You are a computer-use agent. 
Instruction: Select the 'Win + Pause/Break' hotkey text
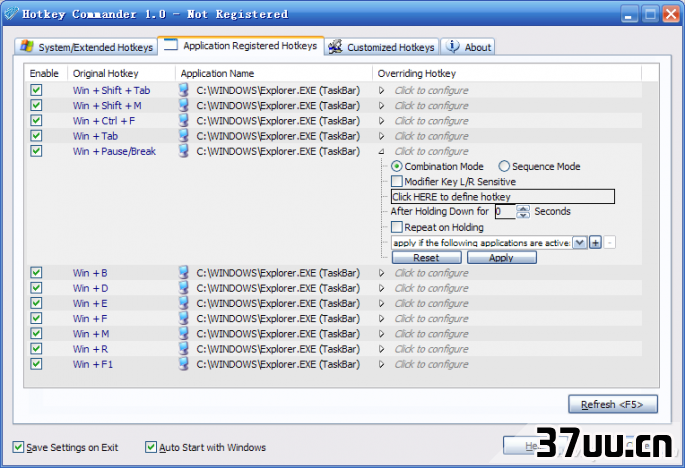114,151
